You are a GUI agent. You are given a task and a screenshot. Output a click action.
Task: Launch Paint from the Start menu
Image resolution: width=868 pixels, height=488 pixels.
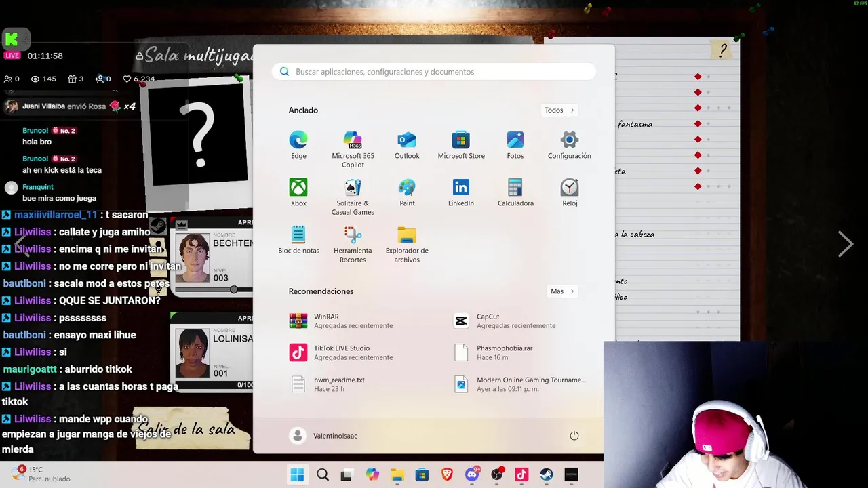tap(407, 193)
